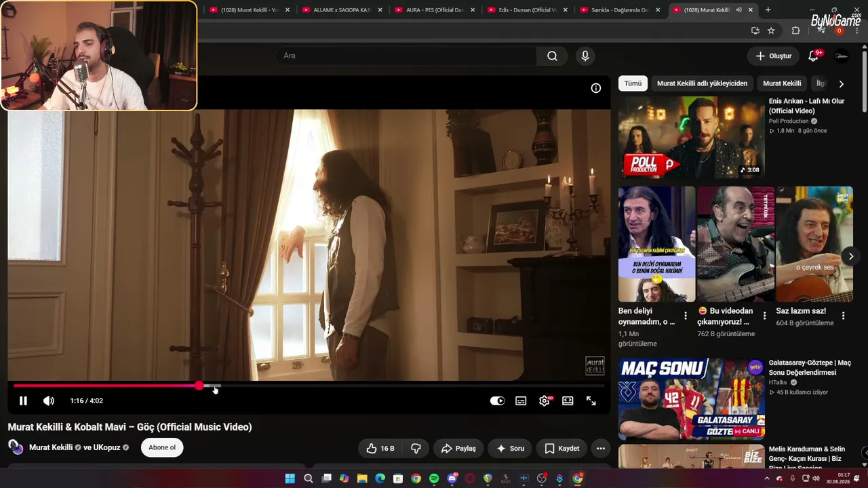Toggle the autoplay switch in player
Screen dimensions: 868x488
(498, 401)
